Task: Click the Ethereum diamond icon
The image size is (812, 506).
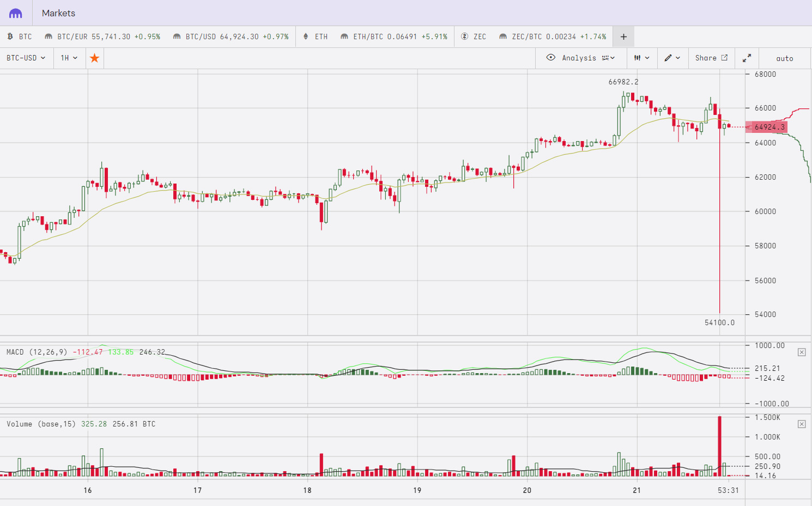Action: 306,36
